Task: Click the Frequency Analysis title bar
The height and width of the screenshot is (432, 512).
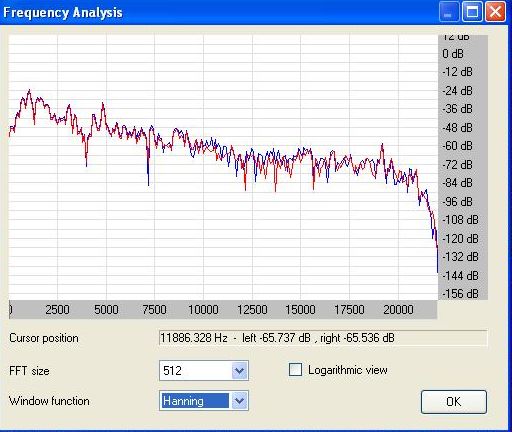Action: click(218, 12)
